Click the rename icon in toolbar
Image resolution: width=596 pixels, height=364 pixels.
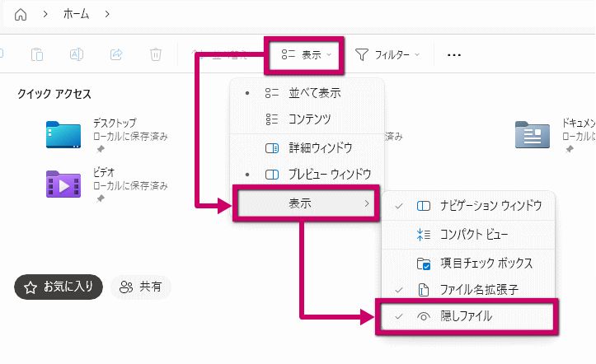point(77,55)
